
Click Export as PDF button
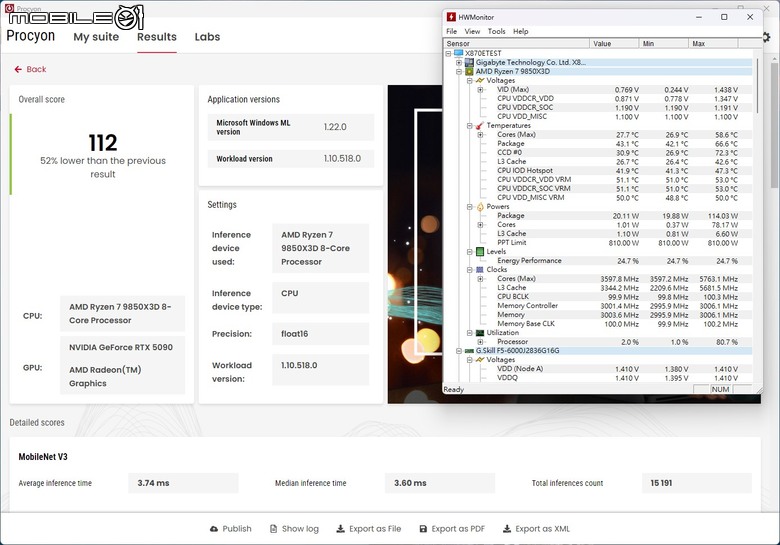click(x=452, y=529)
